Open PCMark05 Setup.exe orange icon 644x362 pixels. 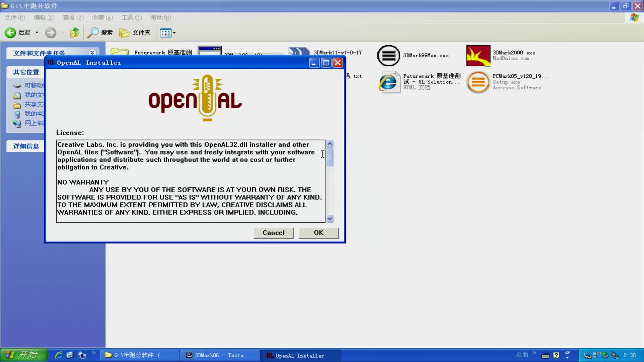[x=478, y=82]
